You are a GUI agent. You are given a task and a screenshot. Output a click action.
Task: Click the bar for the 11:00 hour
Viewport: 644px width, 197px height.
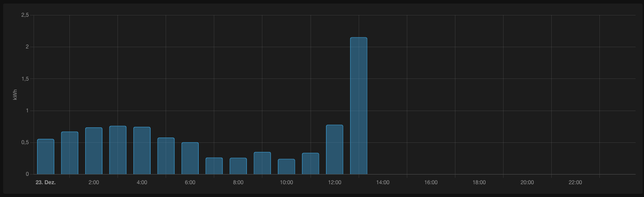[311, 164]
